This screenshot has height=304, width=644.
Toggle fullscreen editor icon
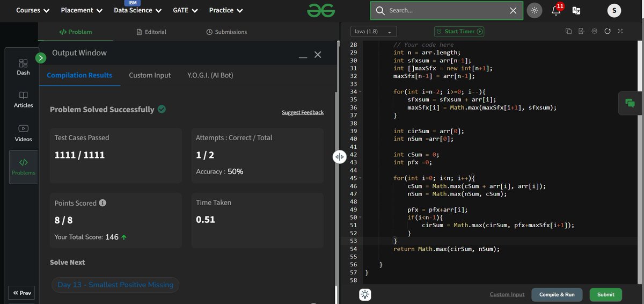pos(620,32)
